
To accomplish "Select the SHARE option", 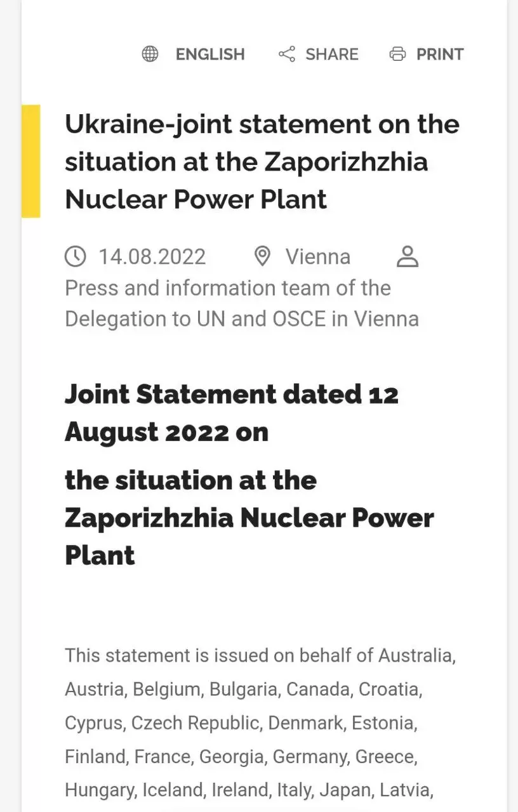I will pos(332,55).
